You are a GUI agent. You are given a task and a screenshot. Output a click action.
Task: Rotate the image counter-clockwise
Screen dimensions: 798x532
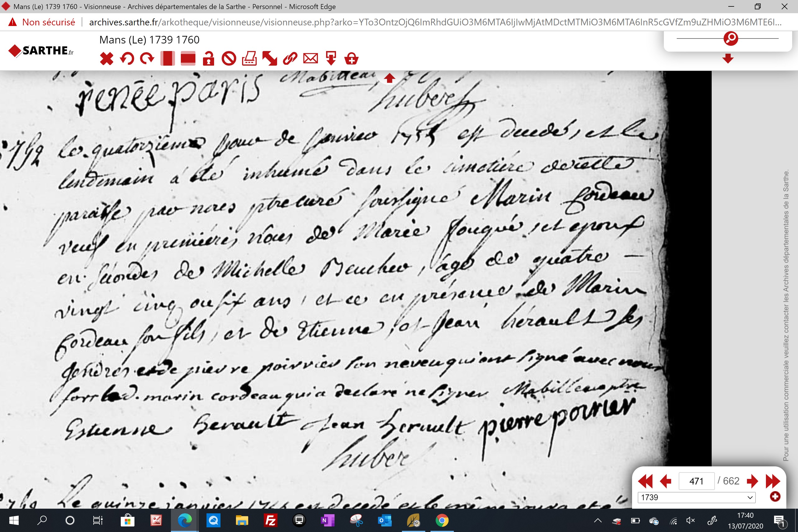coord(127,59)
